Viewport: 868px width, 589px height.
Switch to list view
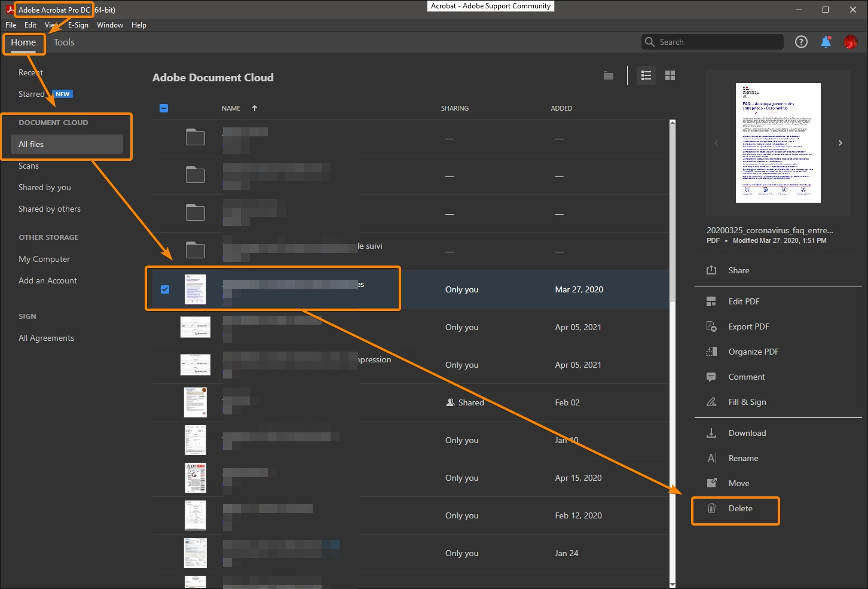point(646,75)
